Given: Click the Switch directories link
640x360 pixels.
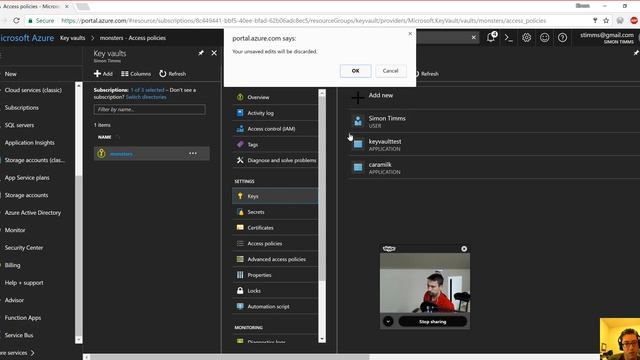Looking at the screenshot, I should click(146, 97).
